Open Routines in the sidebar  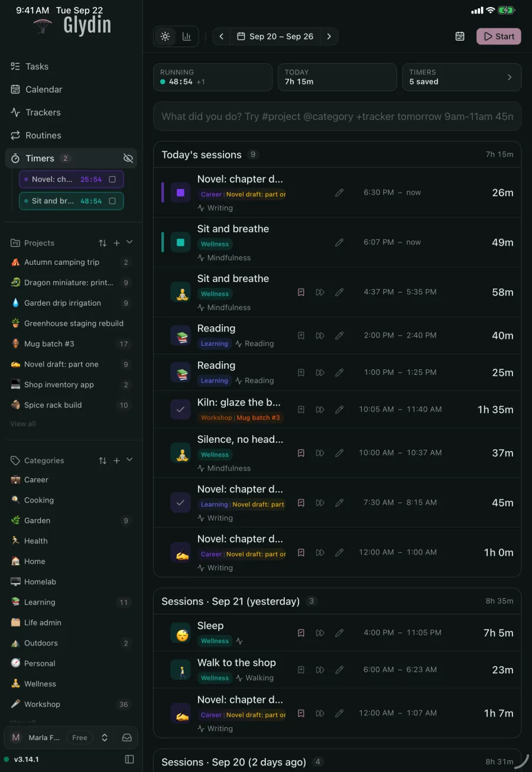(71, 135)
